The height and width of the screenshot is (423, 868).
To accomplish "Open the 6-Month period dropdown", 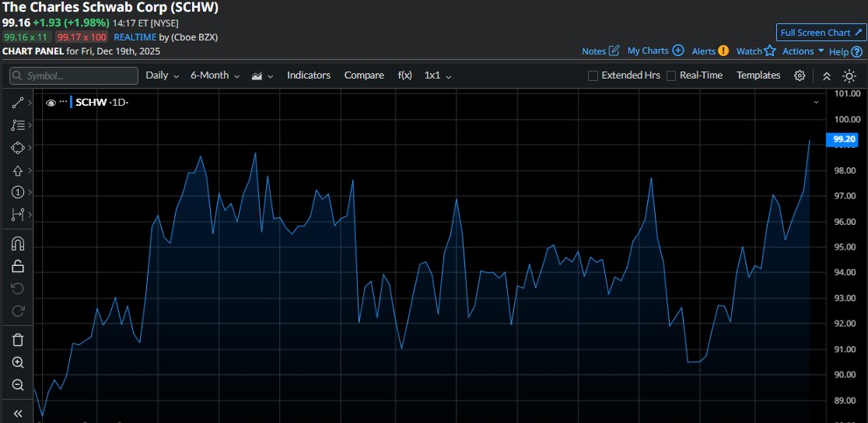I will [215, 75].
